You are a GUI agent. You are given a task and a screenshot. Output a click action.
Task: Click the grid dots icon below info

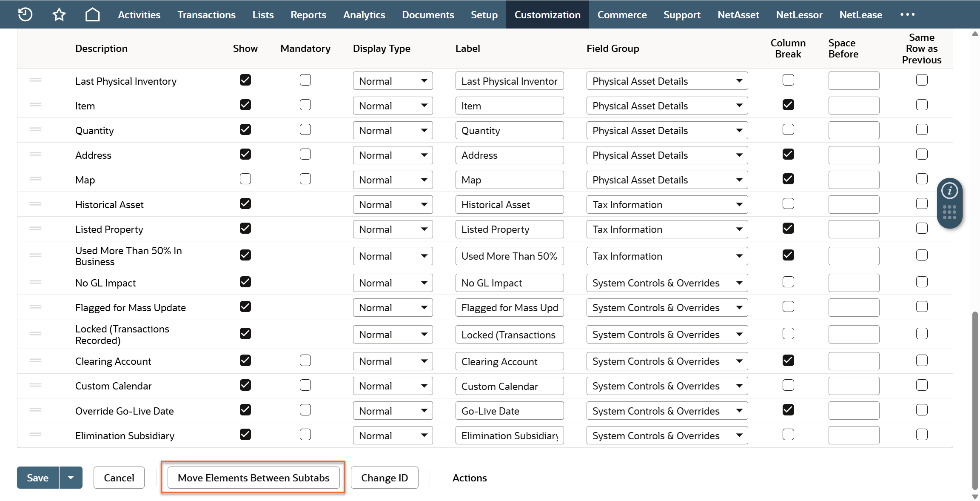(949, 212)
